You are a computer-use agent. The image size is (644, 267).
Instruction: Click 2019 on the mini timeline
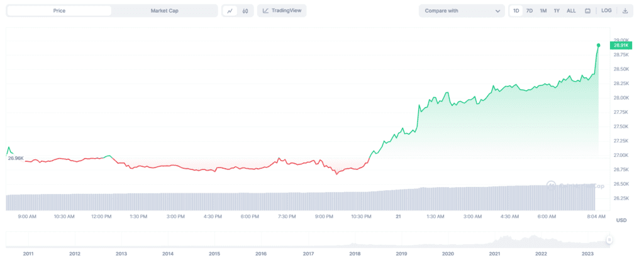401,254
